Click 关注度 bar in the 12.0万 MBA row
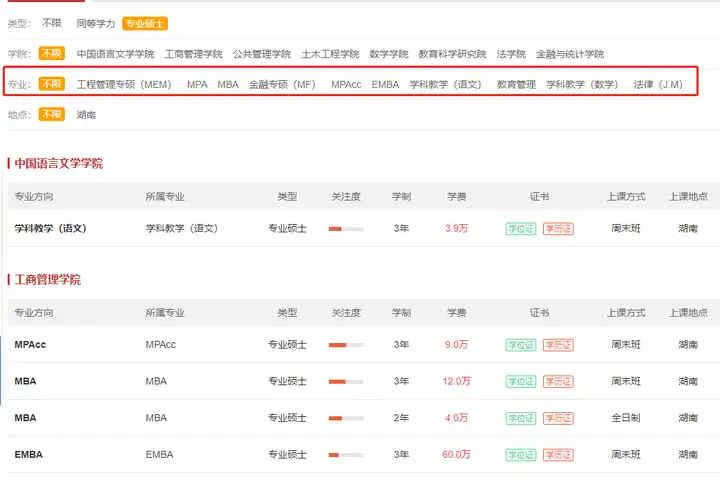 coord(346,382)
